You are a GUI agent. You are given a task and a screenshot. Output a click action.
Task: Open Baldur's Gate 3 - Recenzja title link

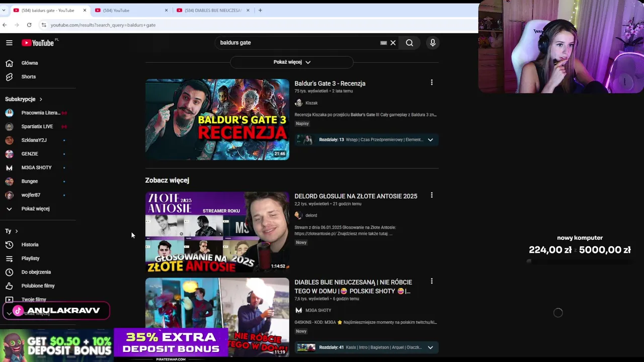(x=330, y=83)
